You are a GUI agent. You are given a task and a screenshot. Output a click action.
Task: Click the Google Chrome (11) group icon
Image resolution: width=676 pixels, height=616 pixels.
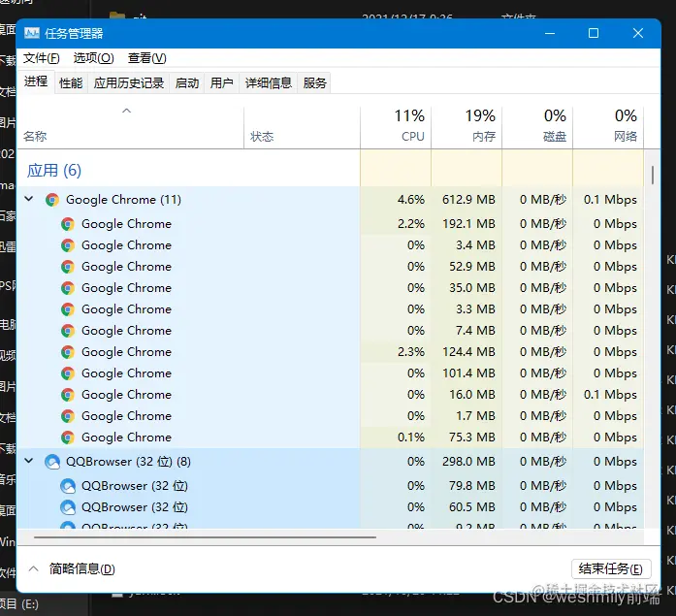pos(52,200)
